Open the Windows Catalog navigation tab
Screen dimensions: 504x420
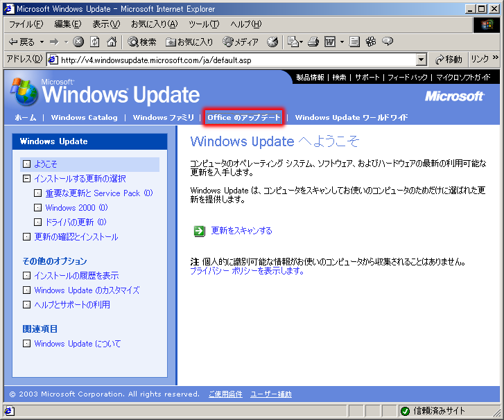(84, 118)
